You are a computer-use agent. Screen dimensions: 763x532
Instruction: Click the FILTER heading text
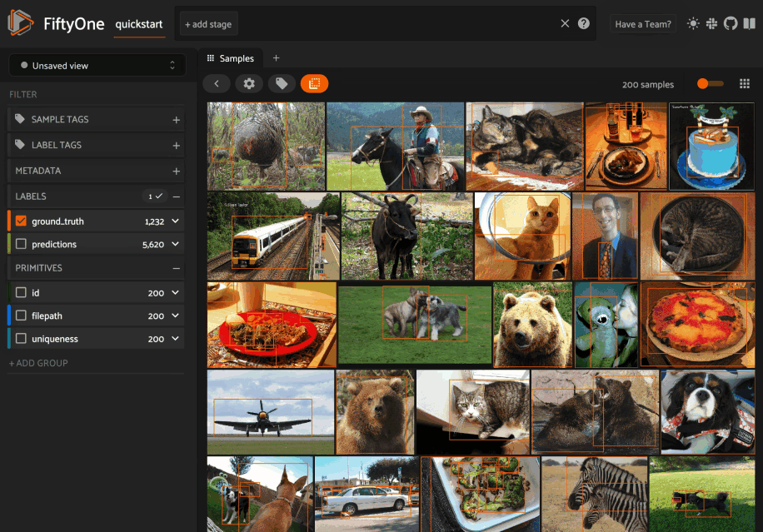pos(22,94)
